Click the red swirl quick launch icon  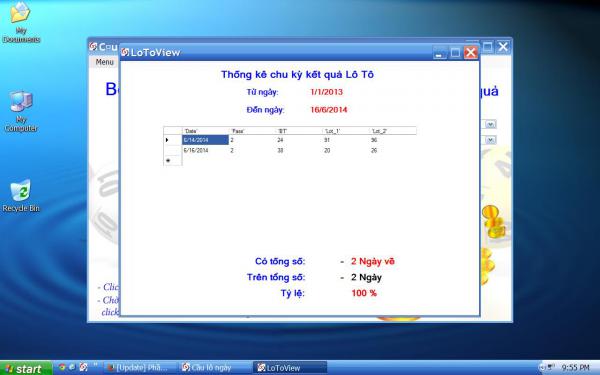coord(83,367)
